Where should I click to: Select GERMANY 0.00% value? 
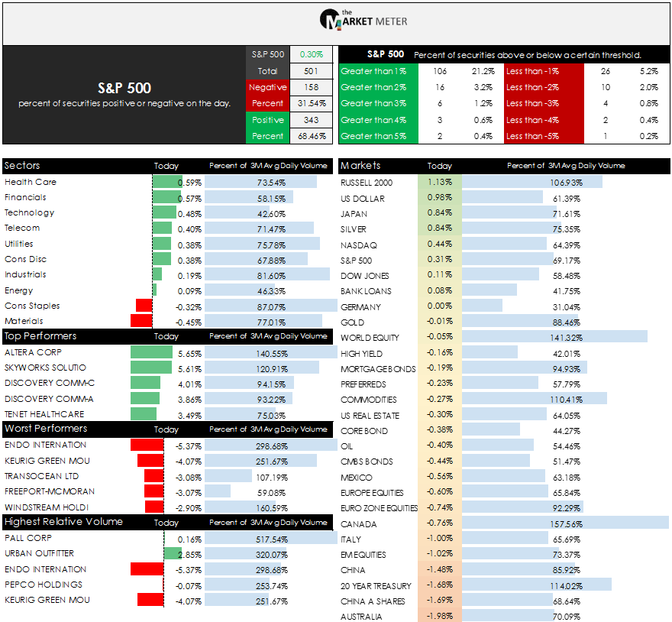[439, 306]
